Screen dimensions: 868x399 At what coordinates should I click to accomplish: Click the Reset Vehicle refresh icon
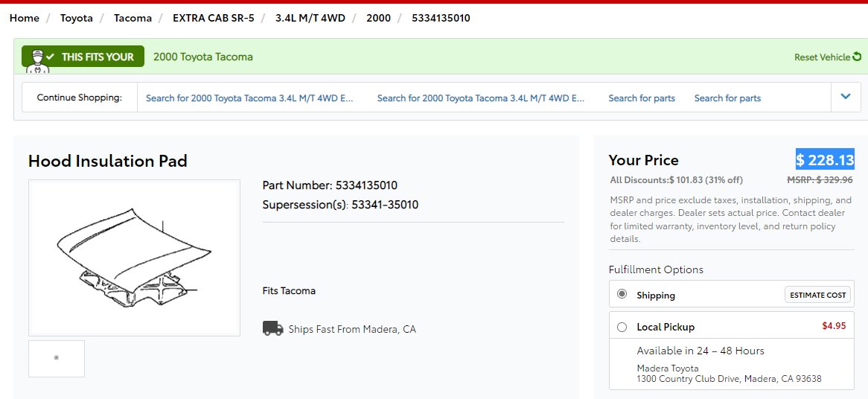[x=857, y=57]
